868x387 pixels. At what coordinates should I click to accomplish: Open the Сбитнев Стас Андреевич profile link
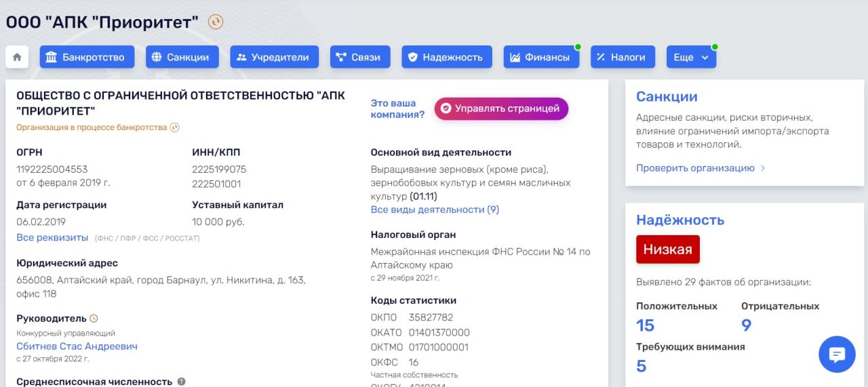tap(77, 346)
